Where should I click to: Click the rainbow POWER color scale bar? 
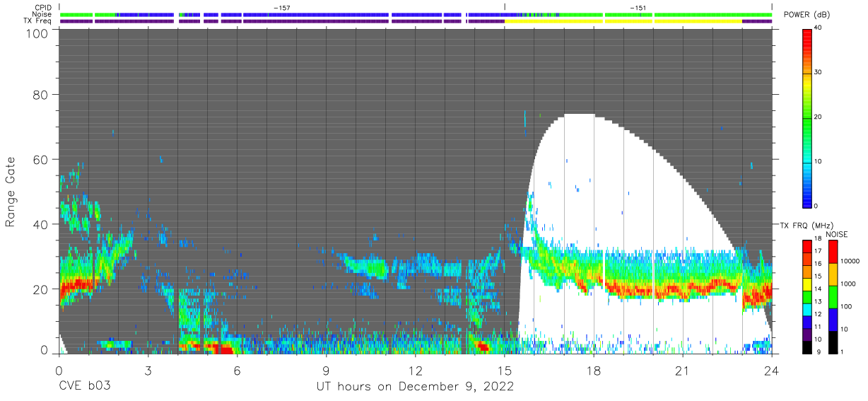point(807,117)
